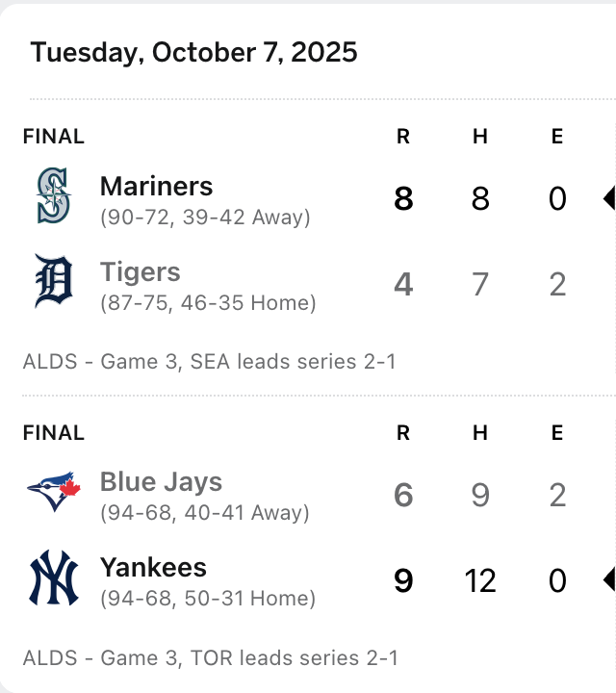Click the Tigers runs score of 4
This screenshot has height=693, width=616.
point(403,285)
